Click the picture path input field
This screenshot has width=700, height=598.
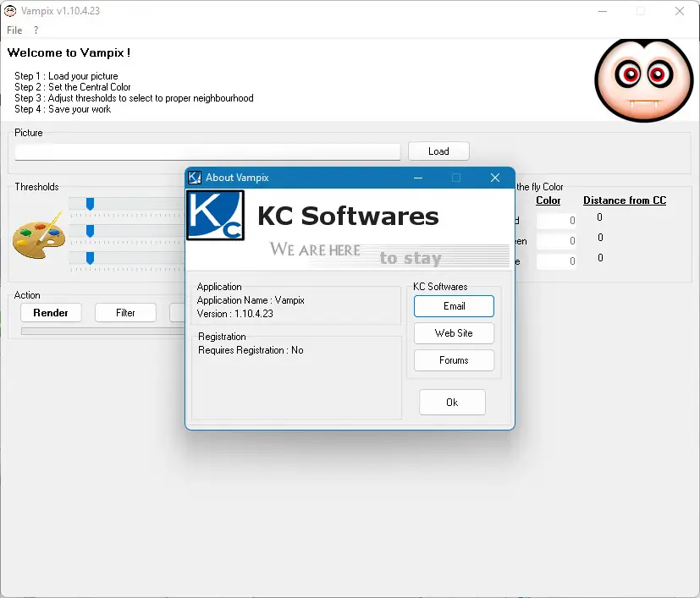207,151
